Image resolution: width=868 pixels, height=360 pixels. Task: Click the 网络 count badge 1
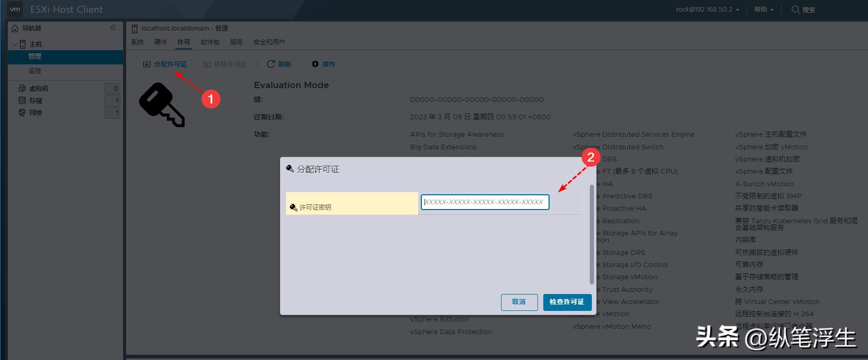(112, 113)
